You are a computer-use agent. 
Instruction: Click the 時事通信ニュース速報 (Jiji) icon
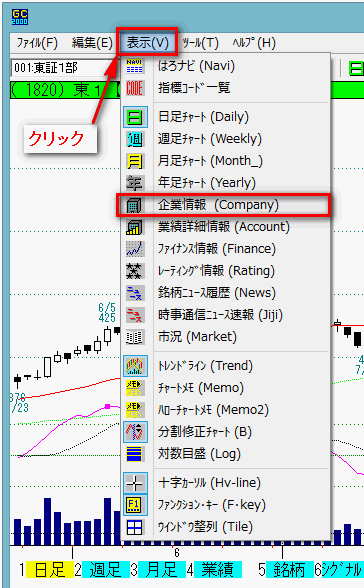tap(135, 315)
